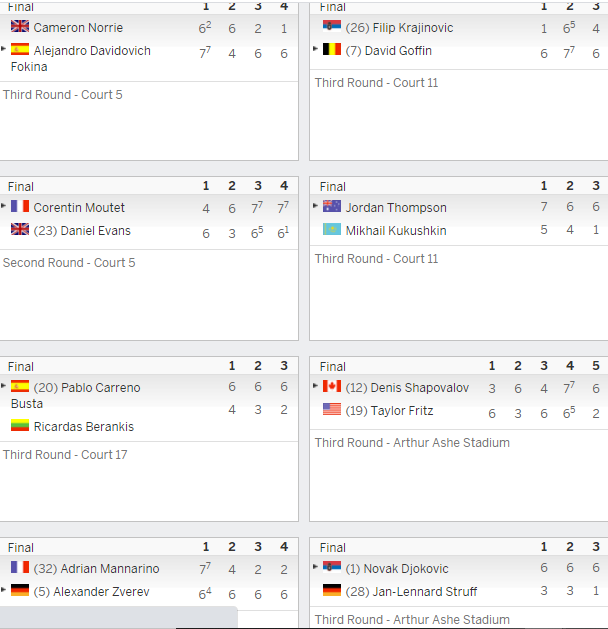Screen dimensions: 608x629
Task: Click the Kazakhstan flag beside Mikhail Kukushkin
Action: click(x=332, y=229)
